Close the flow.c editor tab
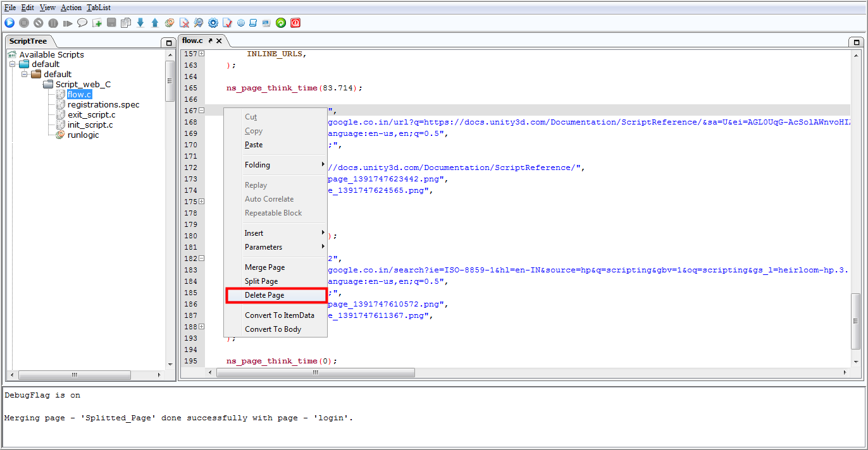The image size is (868, 450). pos(219,40)
